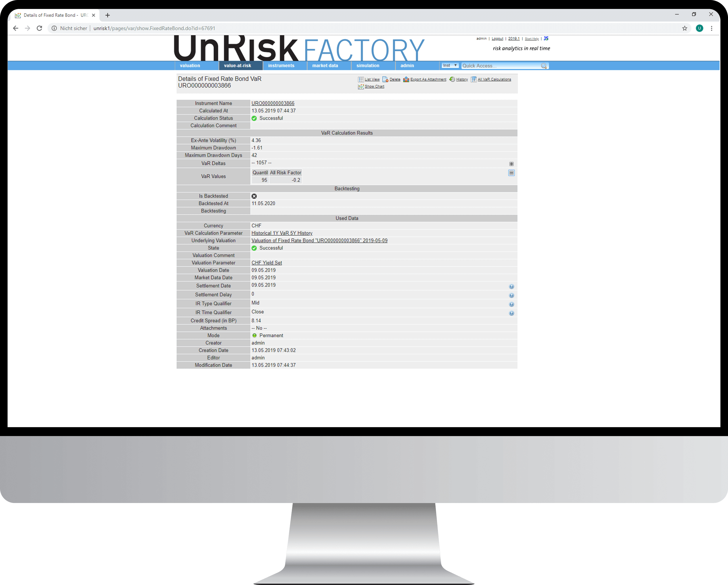Viewport: 728px width, 585px height.
Task: Collapse VaR Values with minus icon
Action: tap(511, 173)
